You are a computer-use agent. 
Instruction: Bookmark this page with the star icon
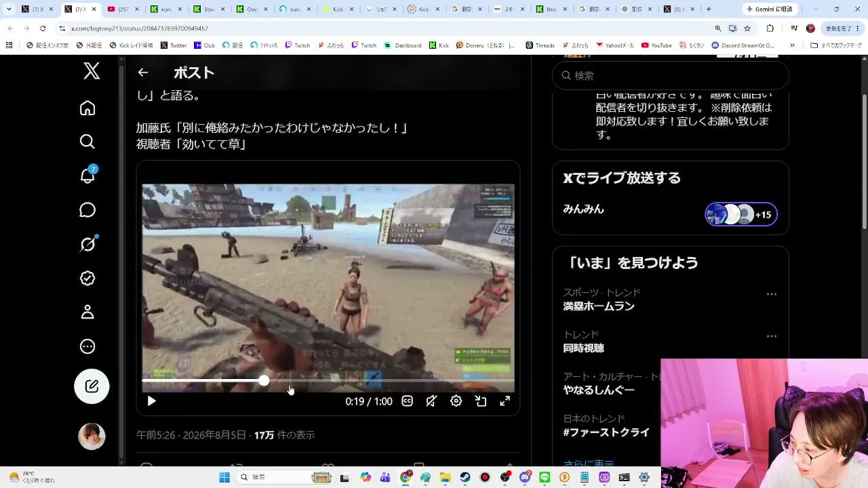coord(747,28)
